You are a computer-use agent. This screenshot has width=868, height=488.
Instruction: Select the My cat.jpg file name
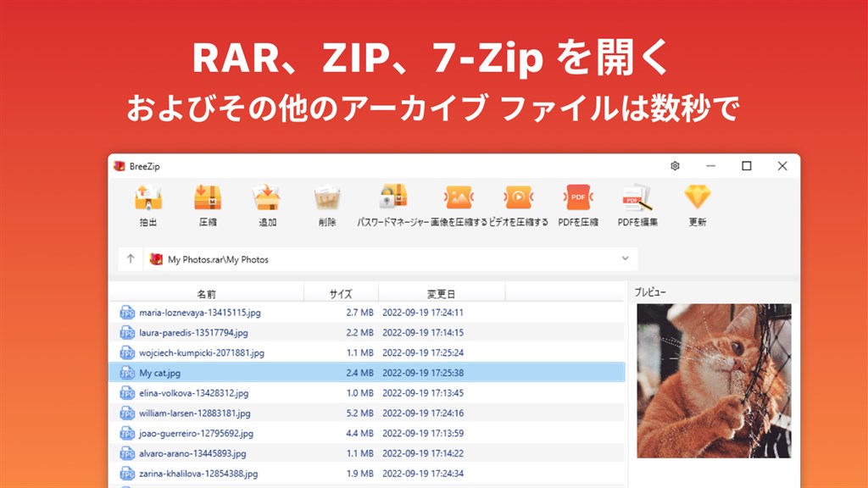tap(160, 373)
